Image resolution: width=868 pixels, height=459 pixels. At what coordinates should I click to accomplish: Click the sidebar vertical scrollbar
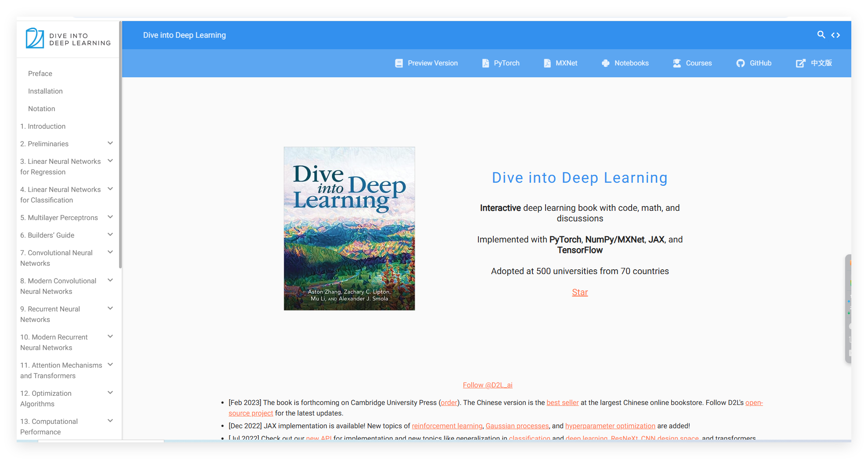pyautogui.click(x=120, y=145)
